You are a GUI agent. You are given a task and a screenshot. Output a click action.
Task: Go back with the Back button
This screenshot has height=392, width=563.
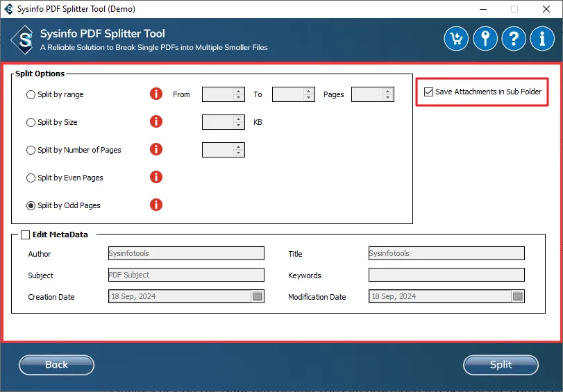tap(56, 364)
